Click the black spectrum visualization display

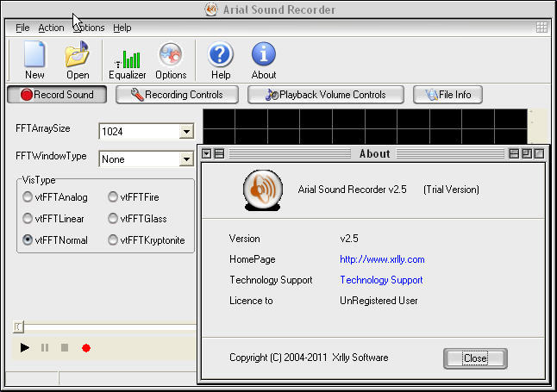tap(365, 127)
